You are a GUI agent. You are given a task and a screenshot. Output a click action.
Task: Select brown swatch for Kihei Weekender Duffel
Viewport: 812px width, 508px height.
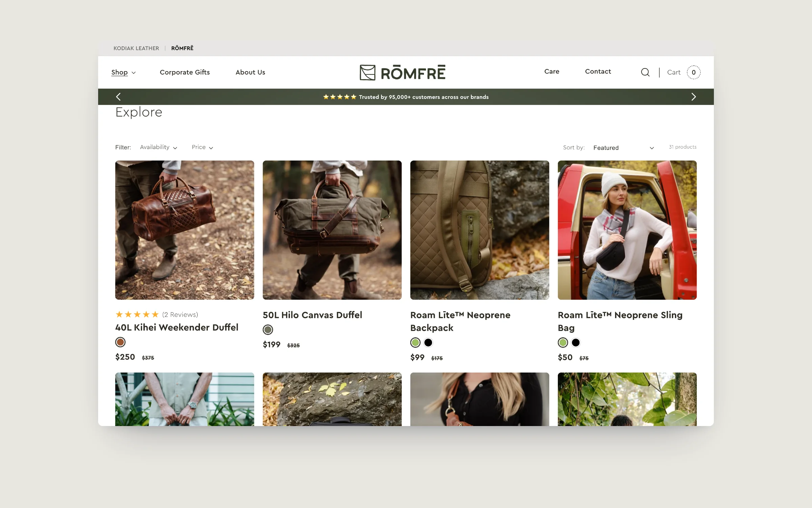(x=120, y=342)
